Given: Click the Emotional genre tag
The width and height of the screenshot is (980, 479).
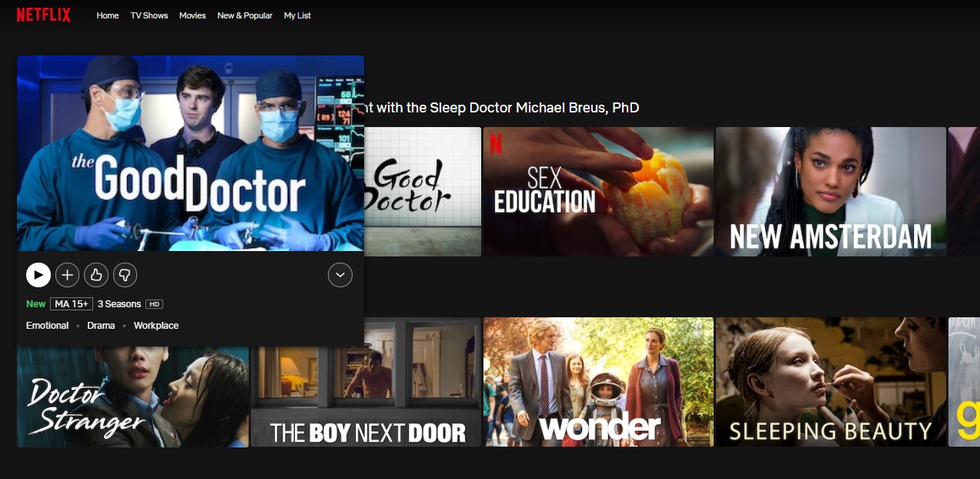Looking at the screenshot, I should [x=48, y=326].
